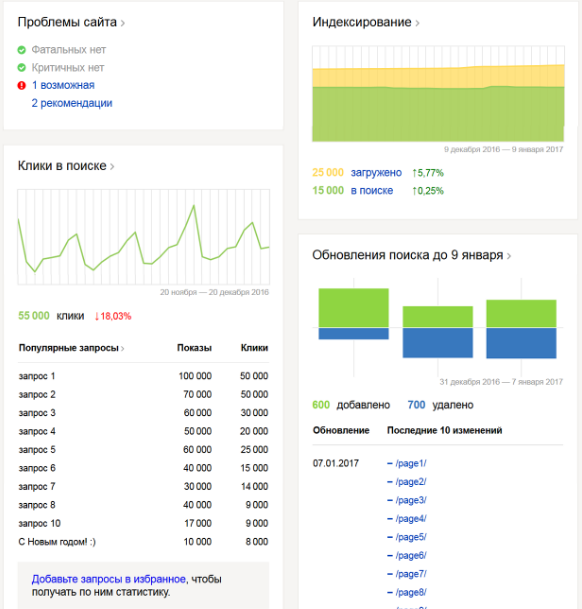Click the green checkmark beside 'Фатальных нет'
The width and height of the screenshot is (582, 609).
pyautogui.click(x=21, y=50)
